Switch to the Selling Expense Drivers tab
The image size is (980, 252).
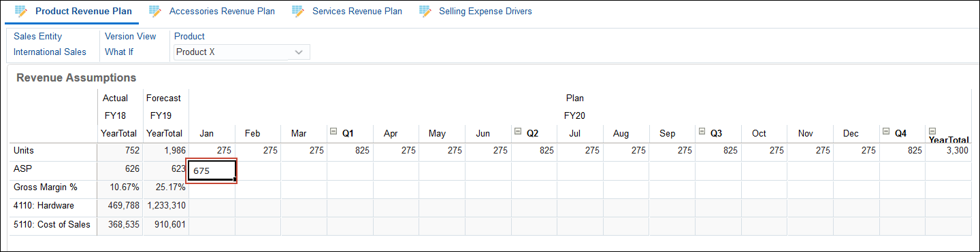point(485,12)
